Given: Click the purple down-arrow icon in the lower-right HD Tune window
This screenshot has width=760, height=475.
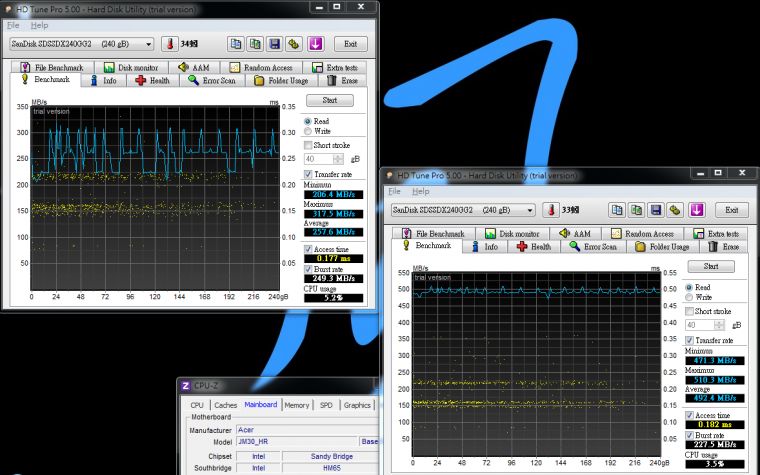Looking at the screenshot, I should coord(696,210).
